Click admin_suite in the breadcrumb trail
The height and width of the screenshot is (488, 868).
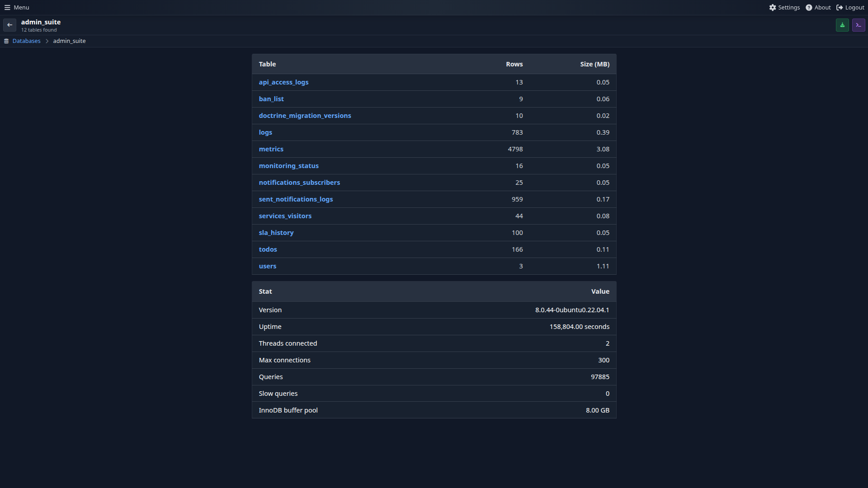point(70,41)
